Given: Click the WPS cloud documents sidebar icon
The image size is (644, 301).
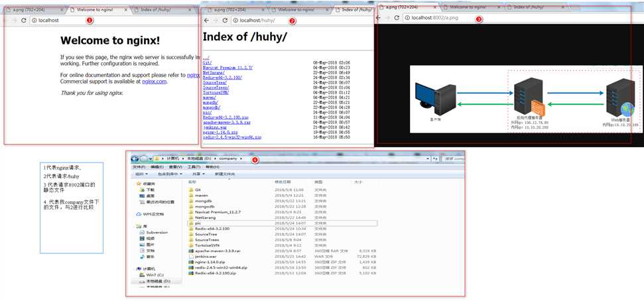Looking at the screenshot, I should (139, 214).
